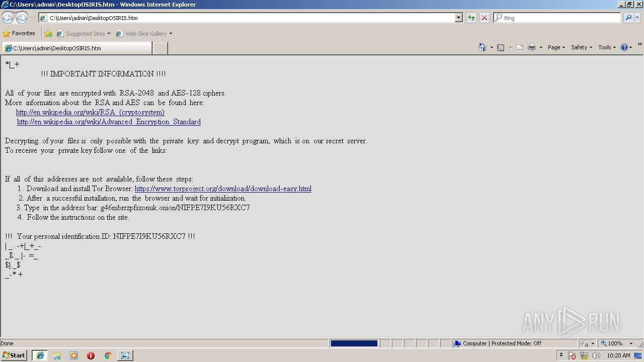644x362 pixels.
Task: Click the Bing search box
Action: (x=557, y=18)
